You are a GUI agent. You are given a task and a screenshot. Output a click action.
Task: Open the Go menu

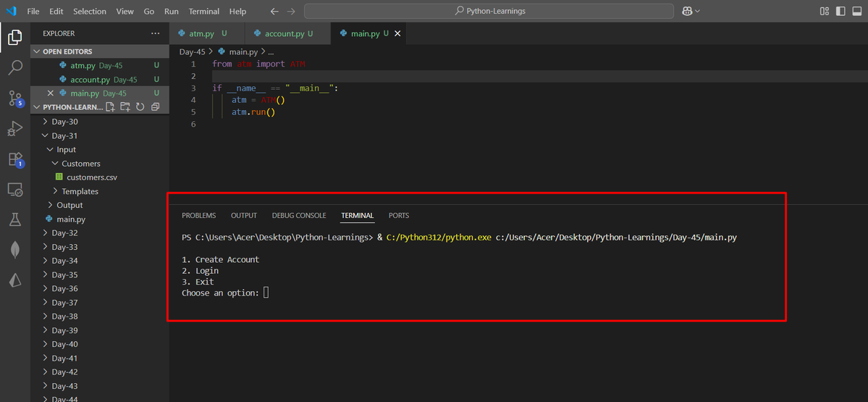pyautogui.click(x=149, y=11)
